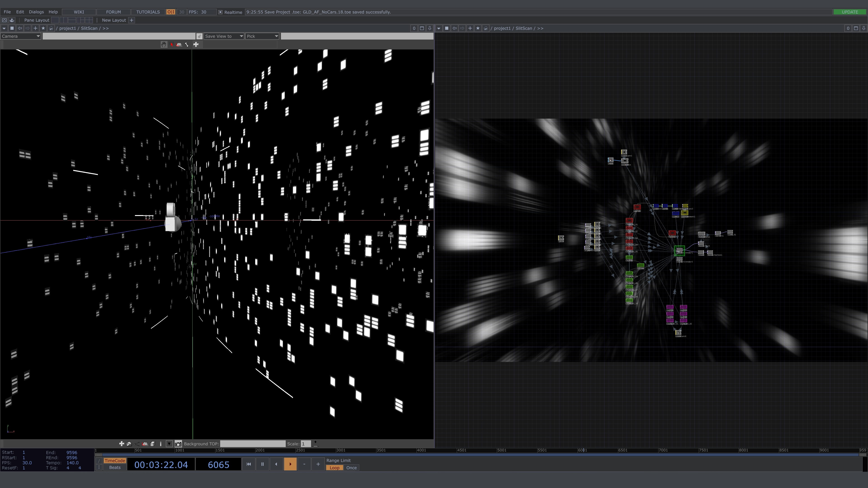Open the right pane type dropdown arrow
This screenshot has height=488, width=868.
tap(439, 28)
